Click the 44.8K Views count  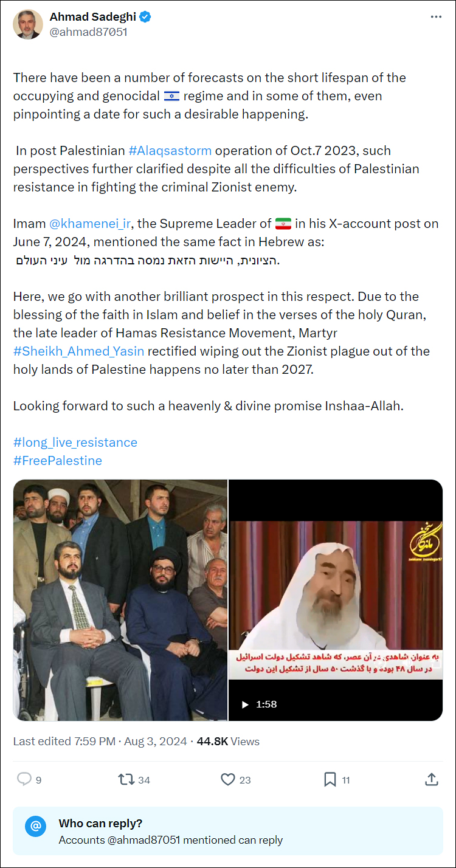(228, 742)
